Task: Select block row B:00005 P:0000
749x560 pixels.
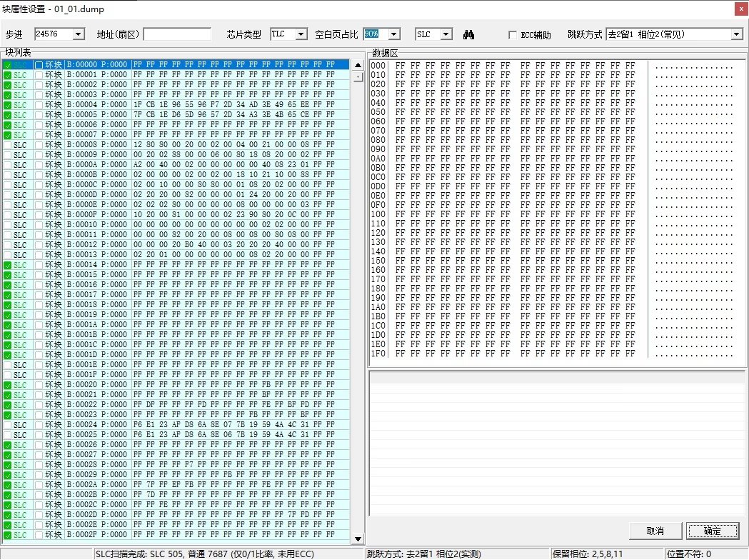Action: [176, 115]
